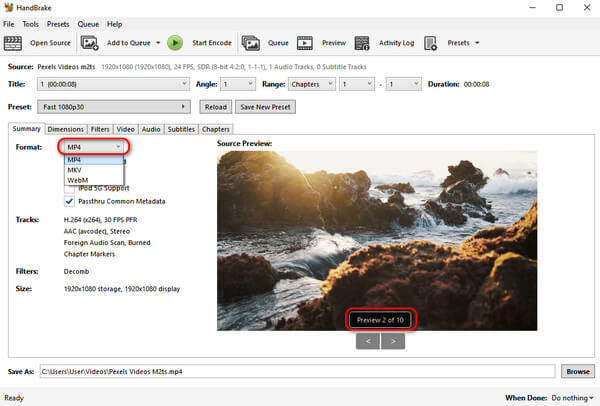
Task: Open the Presets toolbar dropdown arrow
Action: (477, 43)
